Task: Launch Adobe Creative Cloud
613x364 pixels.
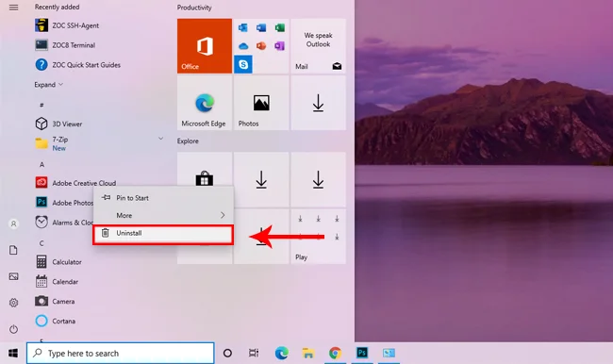Action: click(75, 183)
